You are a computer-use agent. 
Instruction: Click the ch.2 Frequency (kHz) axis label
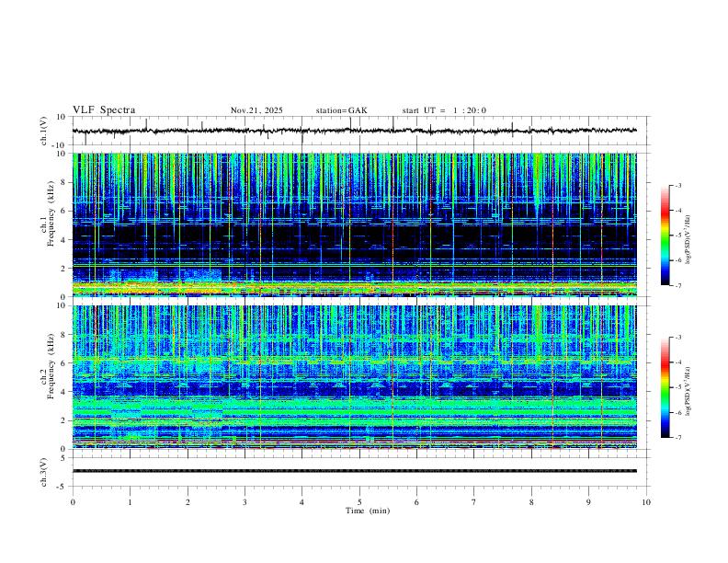pyautogui.click(x=48, y=365)
